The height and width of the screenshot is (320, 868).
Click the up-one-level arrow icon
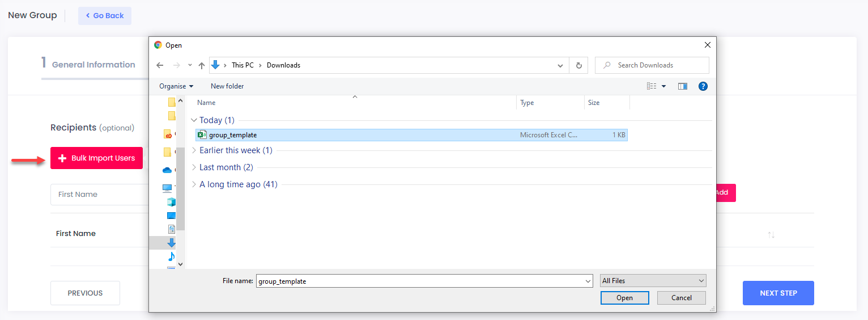click(202, 65)
